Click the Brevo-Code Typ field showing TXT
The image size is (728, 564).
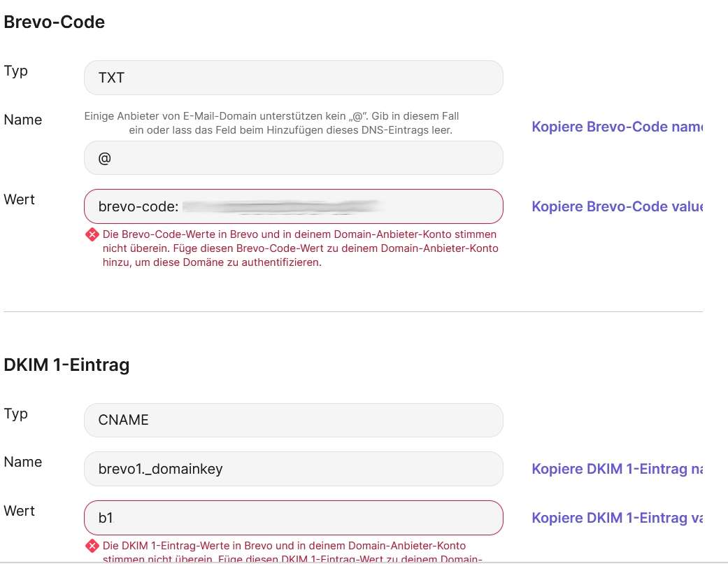tap(293, 78)
